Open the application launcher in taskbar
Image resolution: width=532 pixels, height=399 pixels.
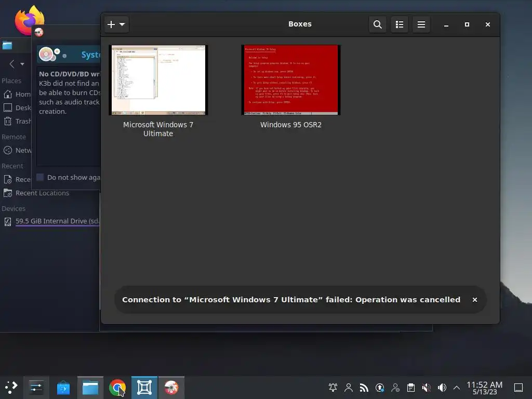click(x=11, y=388)
